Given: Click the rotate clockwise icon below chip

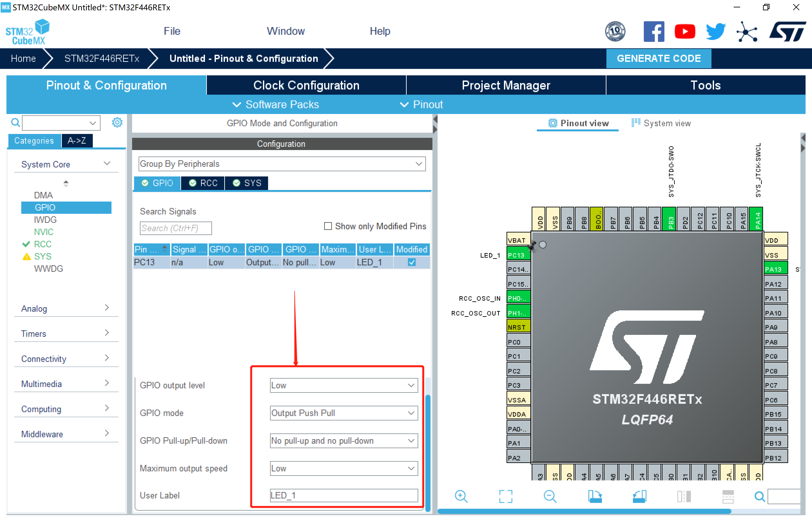Looking at the screenshot, I should (x=595, y=496).
